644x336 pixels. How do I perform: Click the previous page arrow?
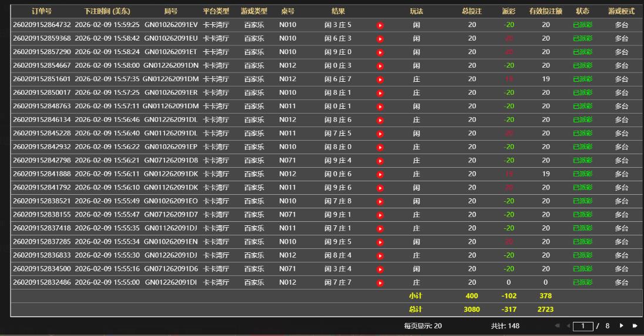(x=568, y=325)
